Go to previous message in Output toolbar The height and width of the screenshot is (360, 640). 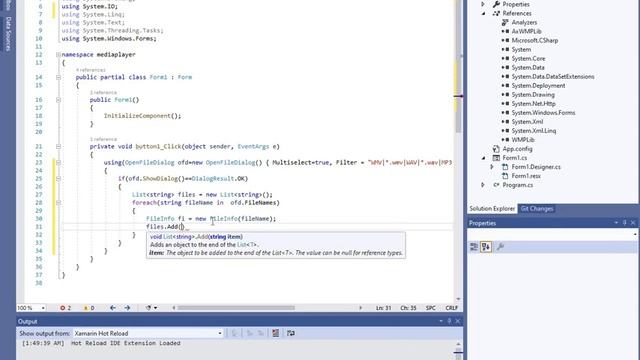click(x=249, y=333)
